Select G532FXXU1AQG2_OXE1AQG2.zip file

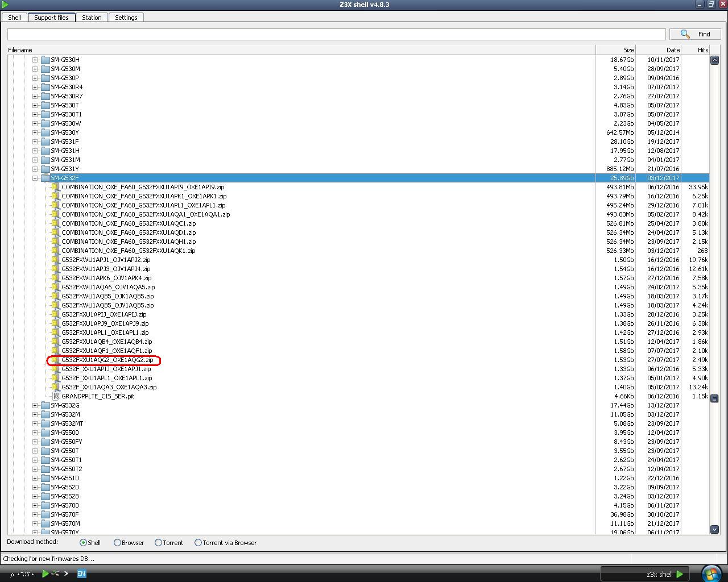point(107,360)
